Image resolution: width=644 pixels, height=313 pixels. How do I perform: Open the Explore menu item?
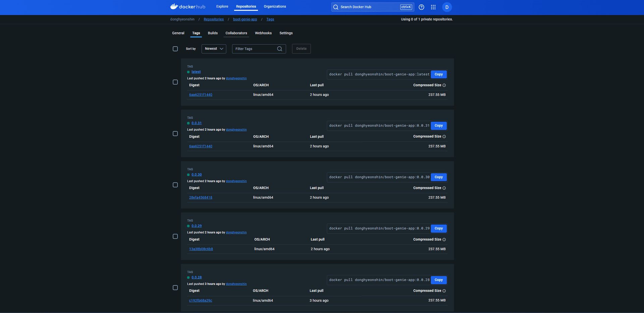pos(222,6)
